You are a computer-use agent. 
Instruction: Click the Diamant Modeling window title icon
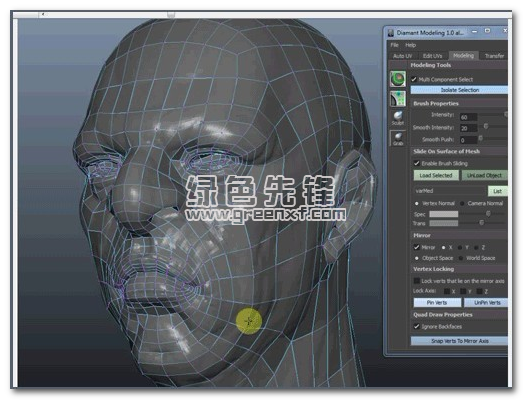391,33
